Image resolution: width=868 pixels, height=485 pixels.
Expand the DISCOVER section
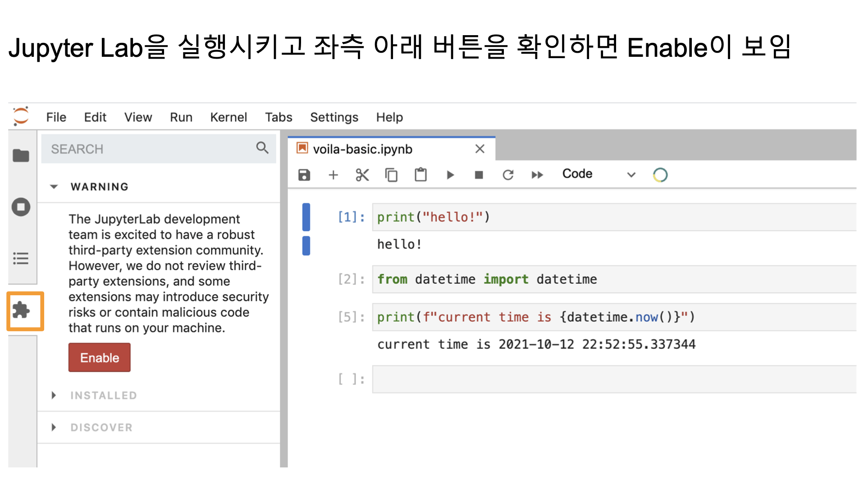coord(54,427)
